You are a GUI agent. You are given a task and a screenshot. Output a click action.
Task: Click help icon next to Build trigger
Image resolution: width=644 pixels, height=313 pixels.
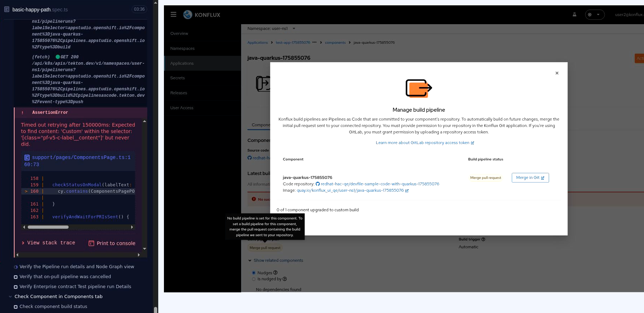click(483, 239)
